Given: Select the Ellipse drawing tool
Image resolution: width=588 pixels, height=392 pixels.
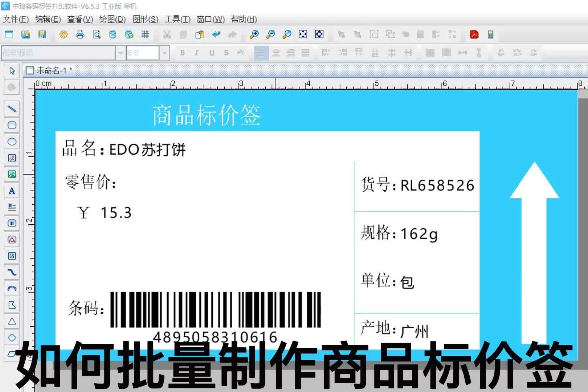Looking at the screenshot, I should [12, 142].
